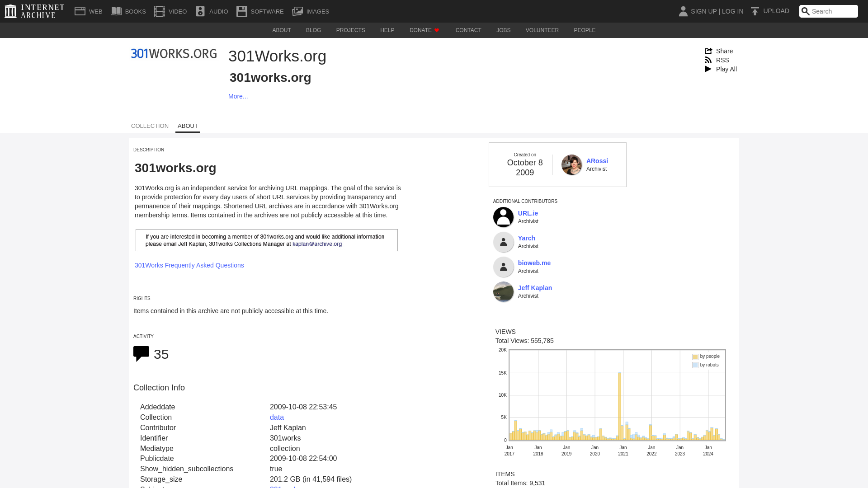Open the Jeff Kaplan contributor link
868x488 pixels.
pos(535,288)
